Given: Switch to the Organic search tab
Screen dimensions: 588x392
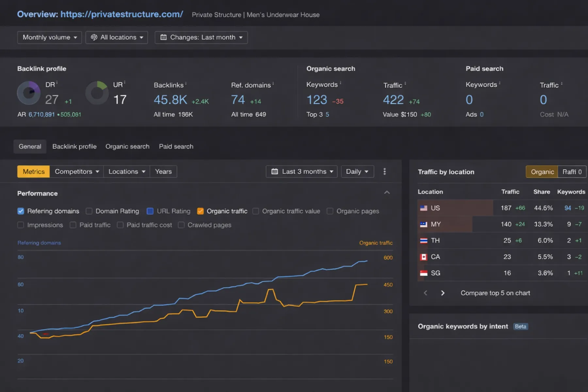Looking at the screenshot, I should pyautogui.click(x=127, y=146).
